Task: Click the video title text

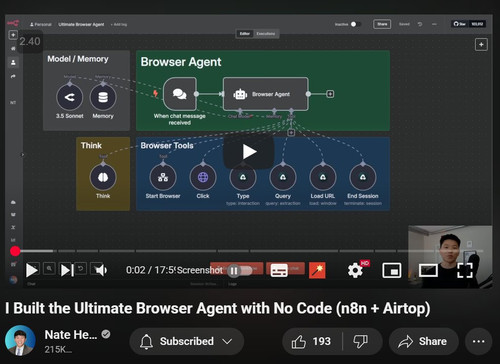Action: pos(218,308)
